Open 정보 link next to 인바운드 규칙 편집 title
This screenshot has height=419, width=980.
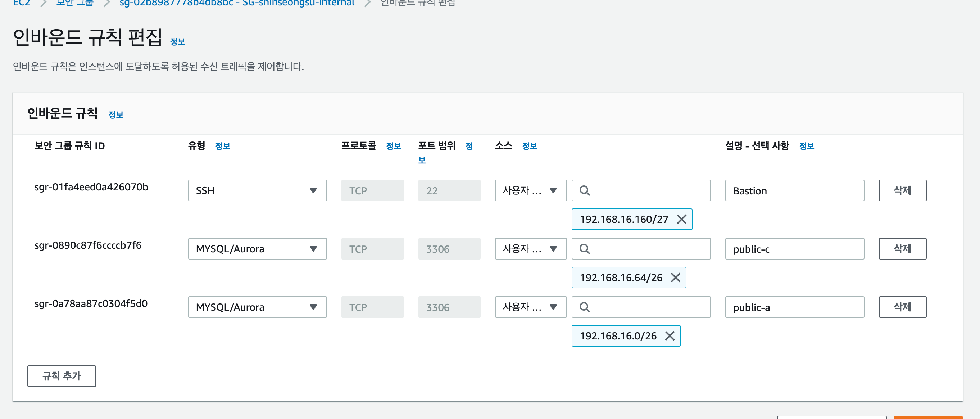[x=177, y=41]
